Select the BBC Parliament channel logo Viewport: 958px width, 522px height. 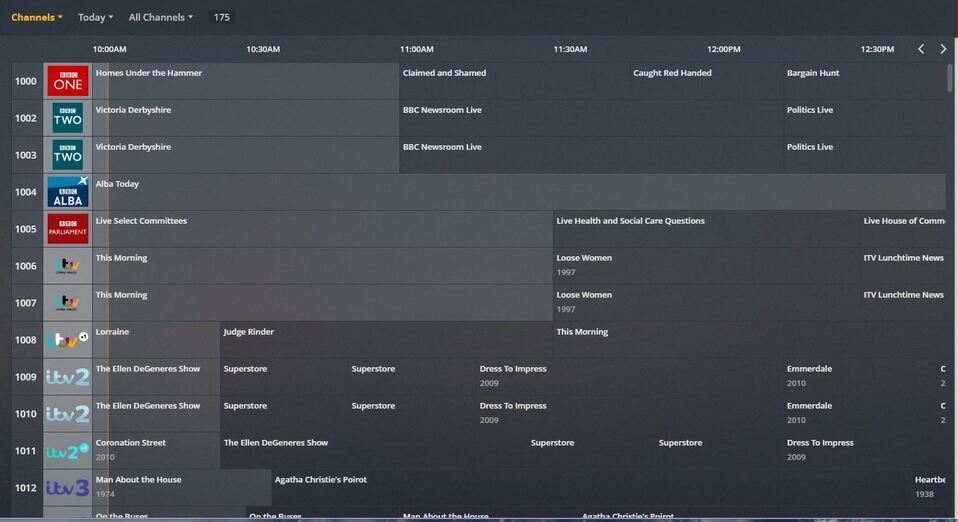pyautogui.click(x=68, y=229)
